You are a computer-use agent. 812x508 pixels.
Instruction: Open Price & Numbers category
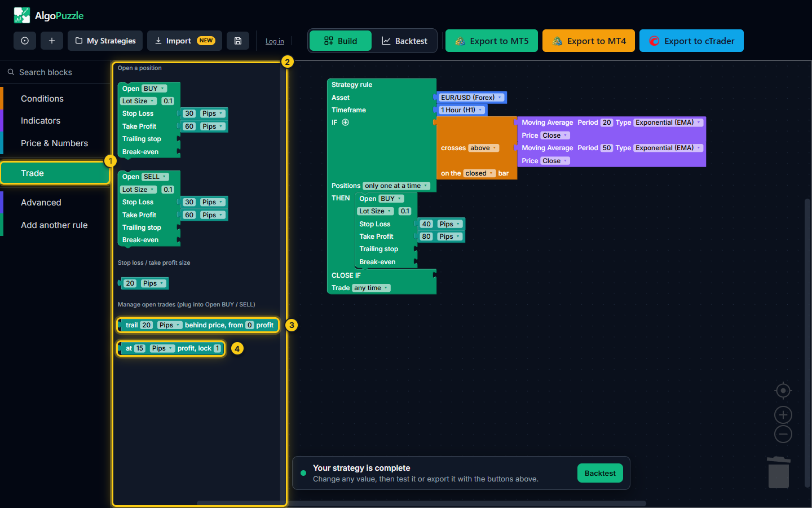(x=55, y=143)
